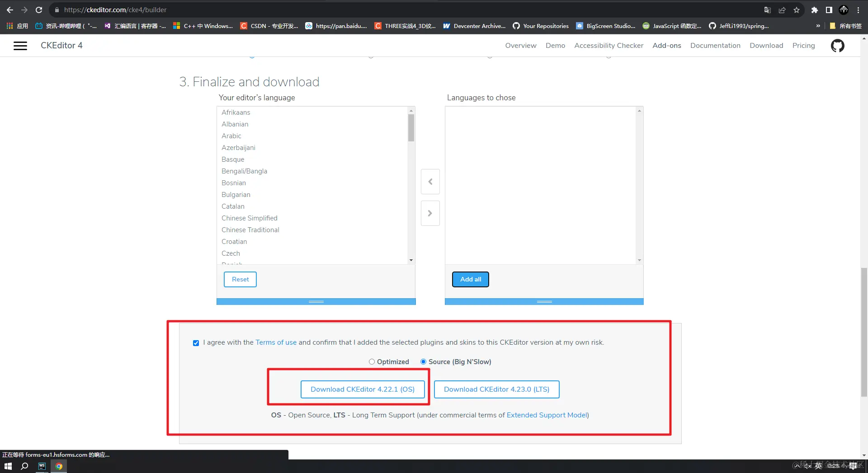Click the page vertical scrollbar thumb
The width and height of the screenshot is (868, 473).
pyautogui.click(x=864, y=332)
